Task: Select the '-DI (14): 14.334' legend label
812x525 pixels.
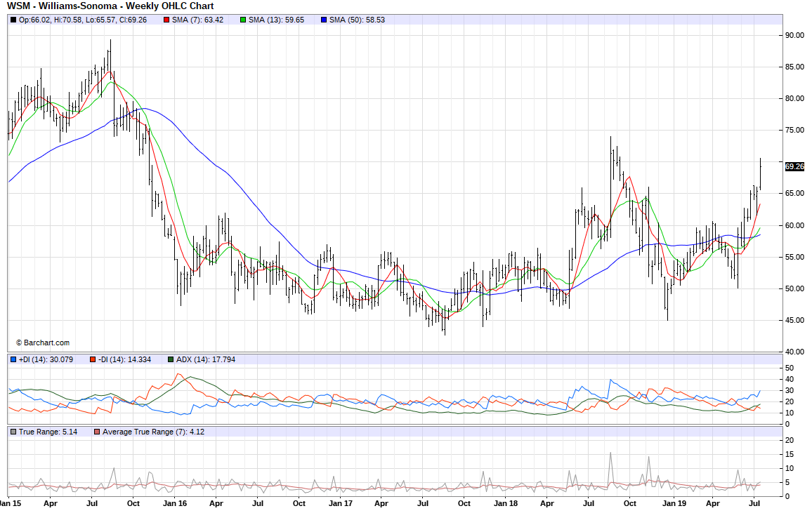Action: pyautogui.click(x=125, y=359)
